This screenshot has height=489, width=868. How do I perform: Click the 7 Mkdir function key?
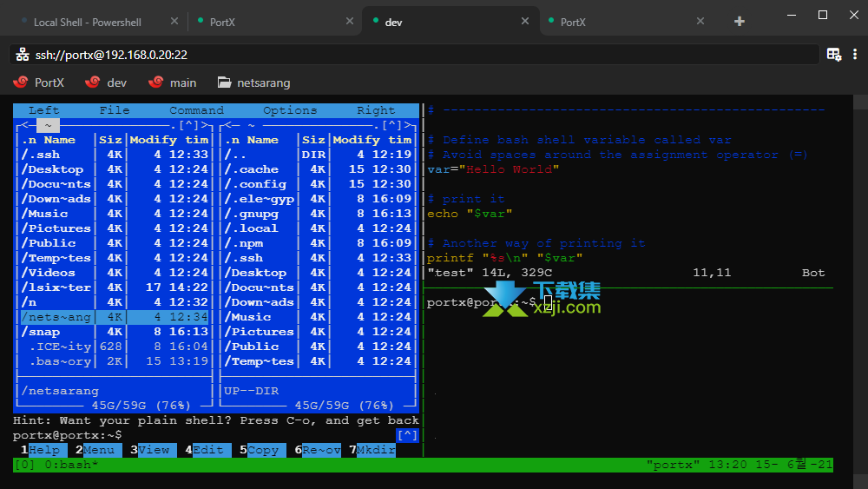click(372, 450)
